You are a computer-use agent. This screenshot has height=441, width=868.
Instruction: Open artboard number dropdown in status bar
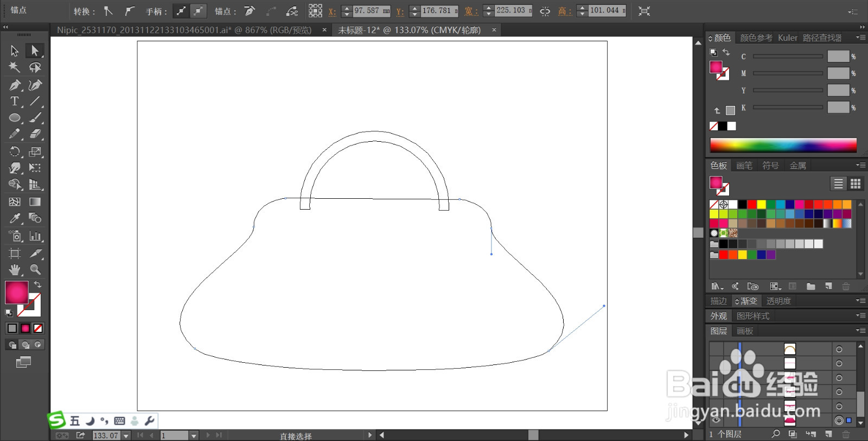tap(193, 436)
